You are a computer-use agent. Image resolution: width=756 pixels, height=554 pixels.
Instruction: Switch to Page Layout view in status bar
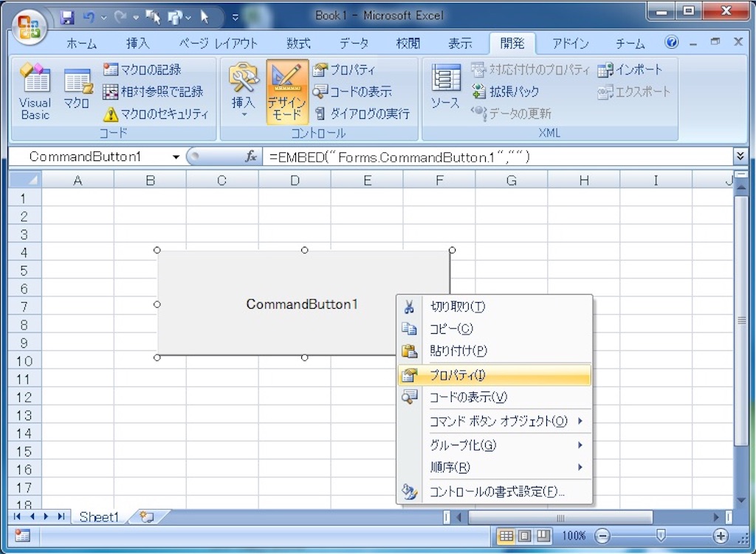(525, 536)
